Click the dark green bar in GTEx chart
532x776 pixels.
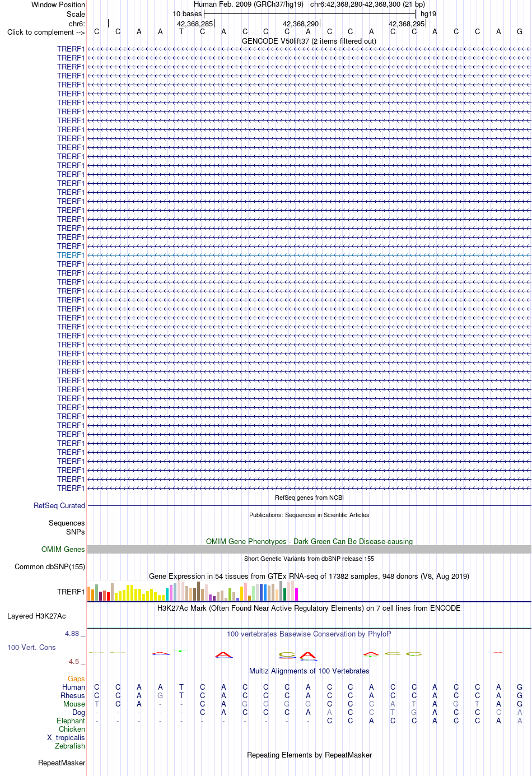point(285,594)
